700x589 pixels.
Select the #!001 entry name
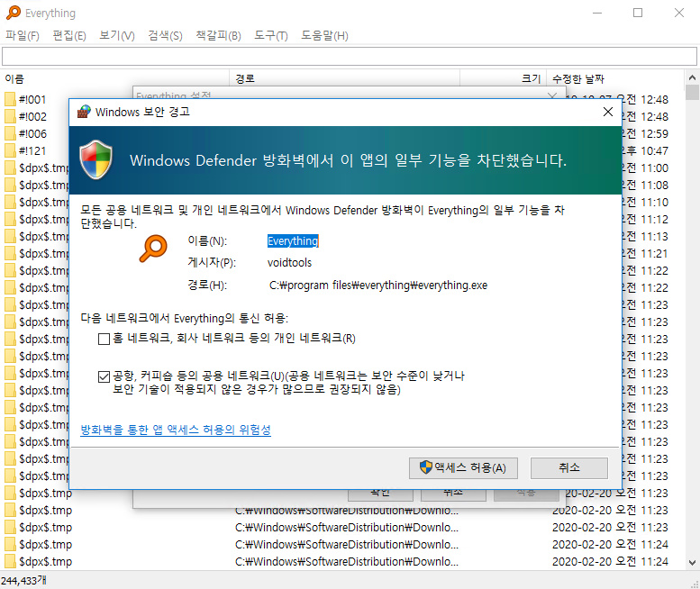tap(32, 99)
